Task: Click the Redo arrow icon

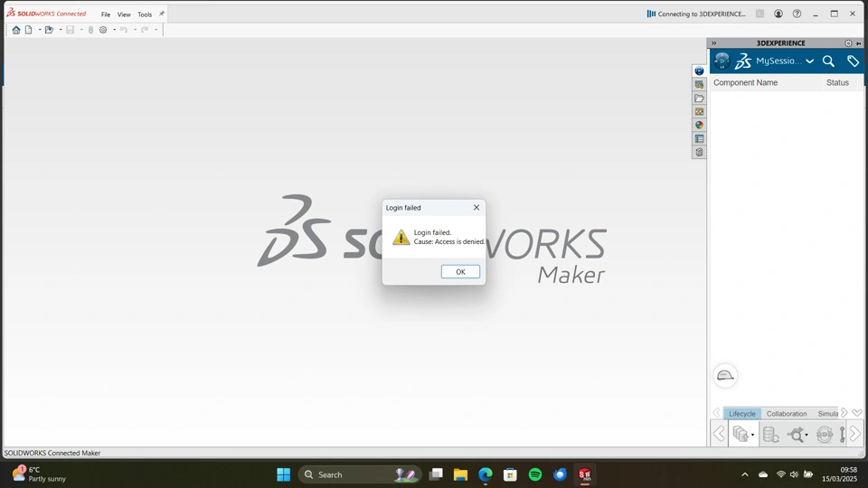Action: point(145,30)
